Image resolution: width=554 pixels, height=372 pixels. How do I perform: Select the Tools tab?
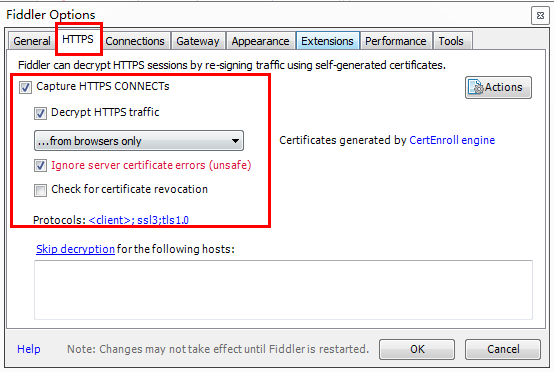tap(451, 41)
